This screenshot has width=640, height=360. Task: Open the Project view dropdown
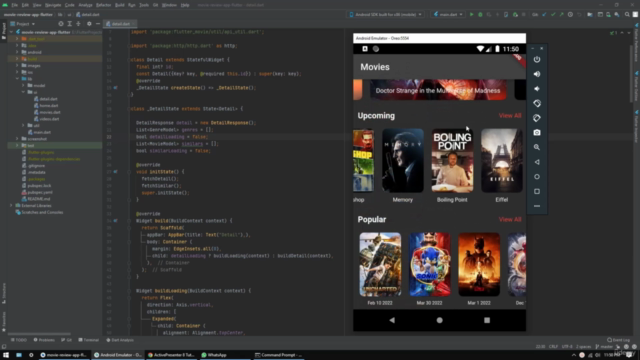(x=22, y=24)
